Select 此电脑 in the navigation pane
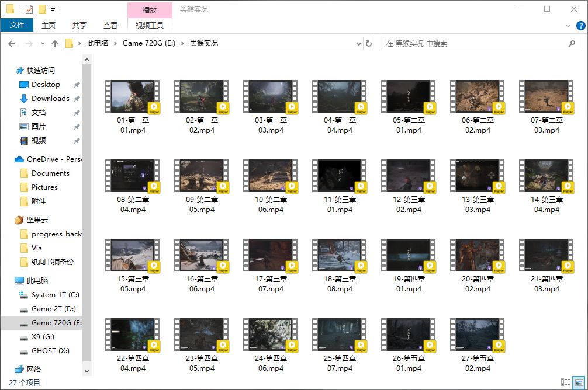The width and height of the screenshot is (588, 390). (x=37, y=281)
